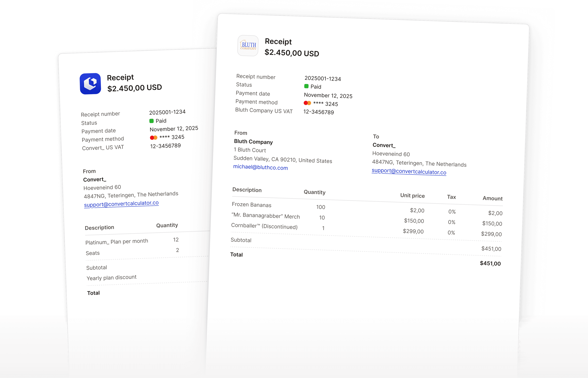This screenshot has width=588, height=378.
Task: Click the **** 3245 card number on Convert_ receipt
Action: (172, 137)
